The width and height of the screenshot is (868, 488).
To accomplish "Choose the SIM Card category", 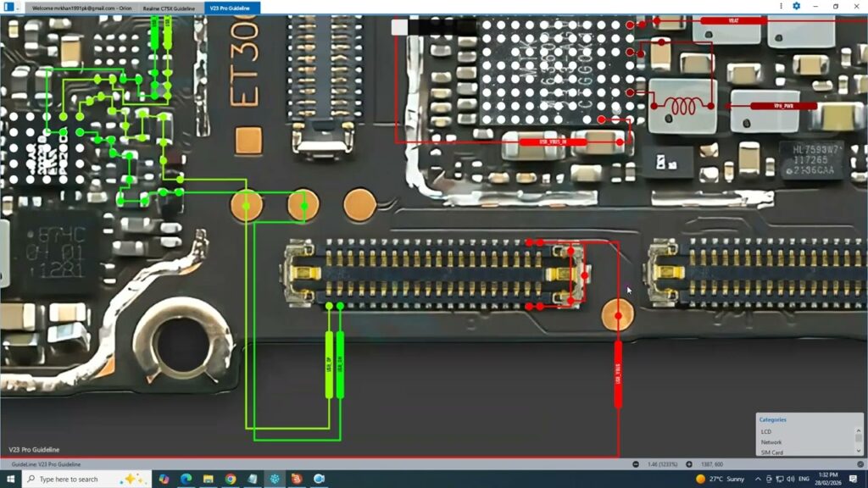I will pos(771,452).
